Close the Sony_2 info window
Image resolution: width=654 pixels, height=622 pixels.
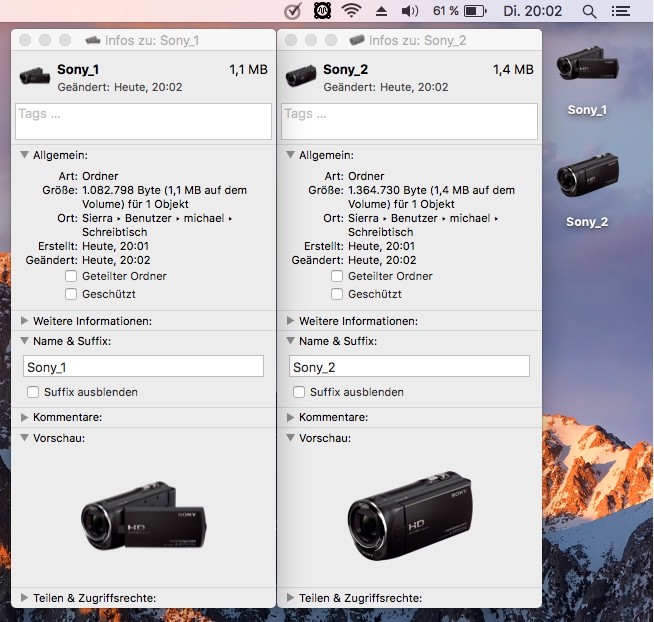pyautogui.click(x=291, y=40)
